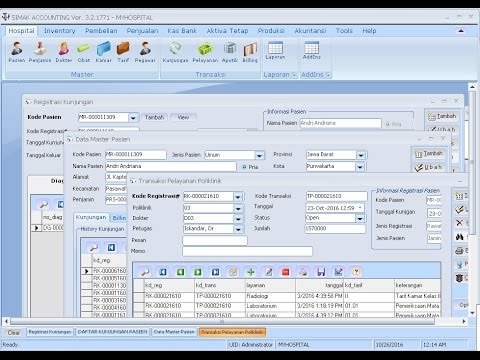Open the Kas Bank ribbon tab
Image resolution: width=480 pixels, height=360 pixels.
pos(182,31)
